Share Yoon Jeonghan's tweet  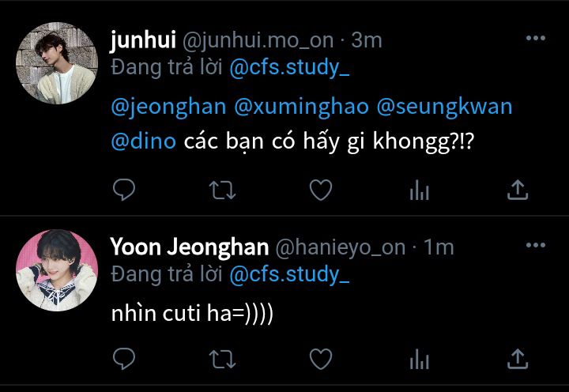(x=518, y=359)
